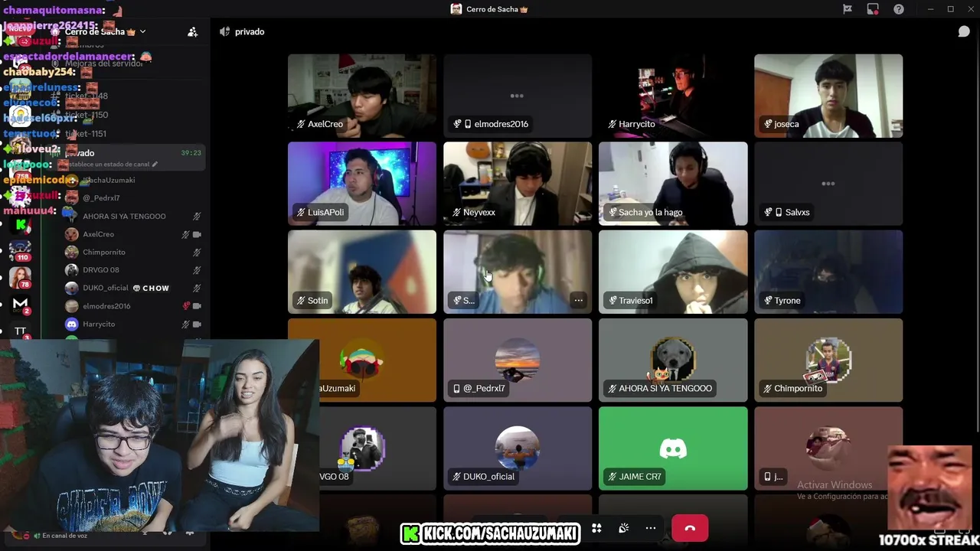The image size is (980, 551).
Task: Open more options on the S... video tile
Action: tap(579, 300)
